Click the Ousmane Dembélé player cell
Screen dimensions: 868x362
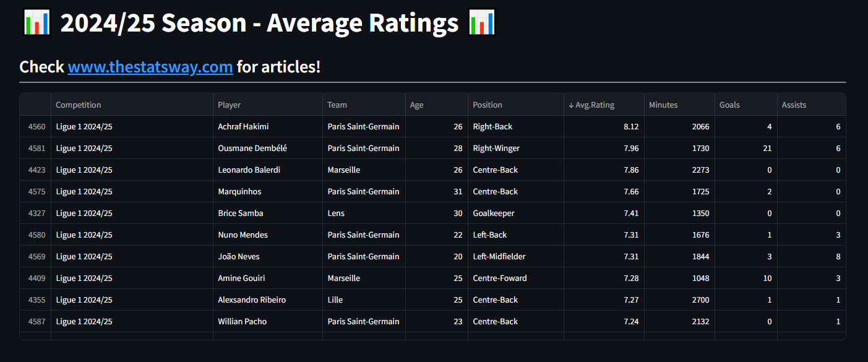tap(268, 148)
